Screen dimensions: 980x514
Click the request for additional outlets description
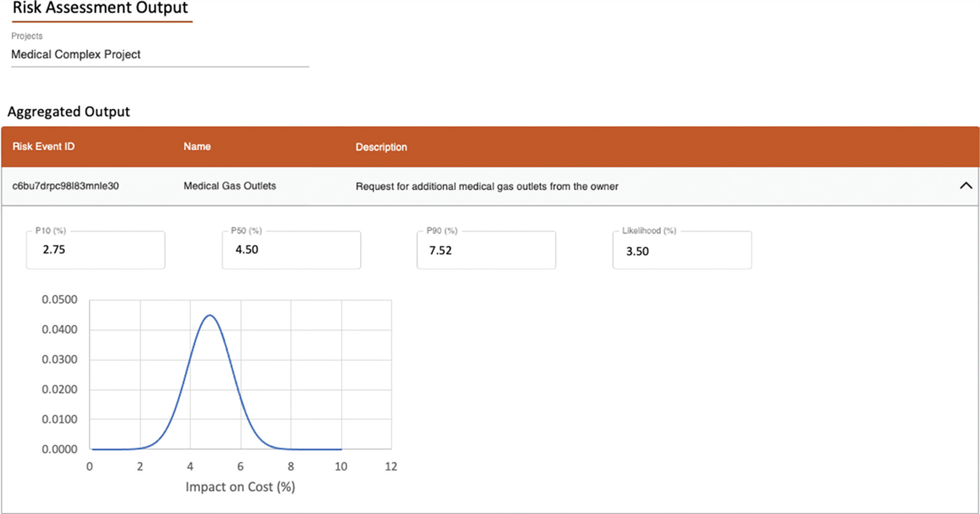point(487,186)
